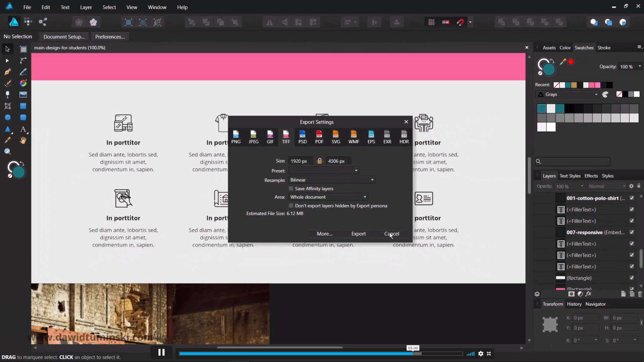644x362 pixels.
Task: Pick the red fill color dot
Action: (571, 62)
